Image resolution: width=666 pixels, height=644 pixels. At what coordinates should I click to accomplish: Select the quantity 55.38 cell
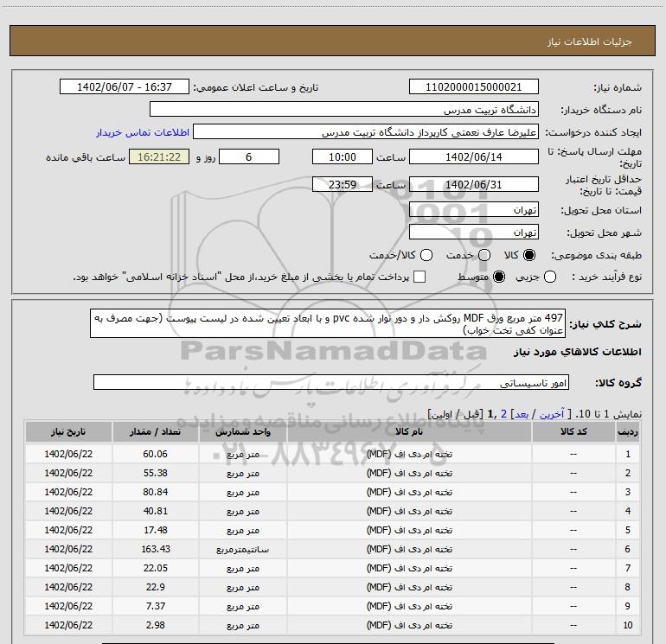coord(156,473)
